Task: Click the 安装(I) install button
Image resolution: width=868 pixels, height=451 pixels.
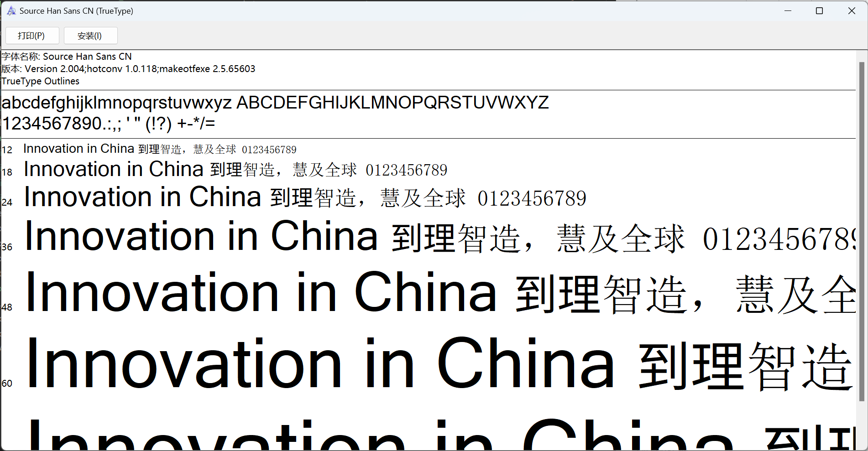Action: tap(90, 36)
